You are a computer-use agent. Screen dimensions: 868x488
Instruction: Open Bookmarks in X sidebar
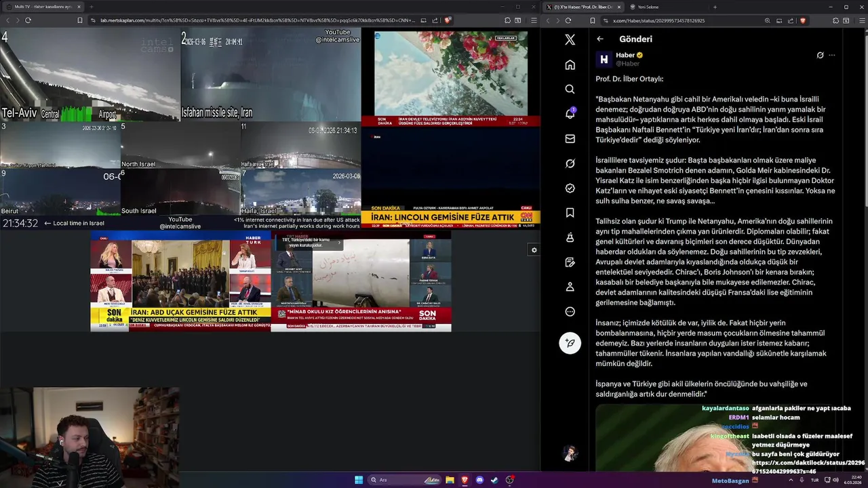pyautogui.click(x=570, y=213)
